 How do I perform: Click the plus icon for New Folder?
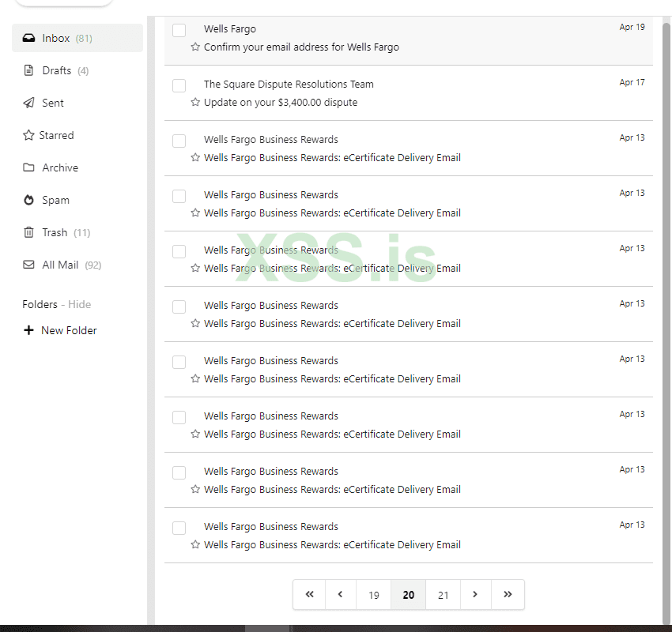(28, 330)
